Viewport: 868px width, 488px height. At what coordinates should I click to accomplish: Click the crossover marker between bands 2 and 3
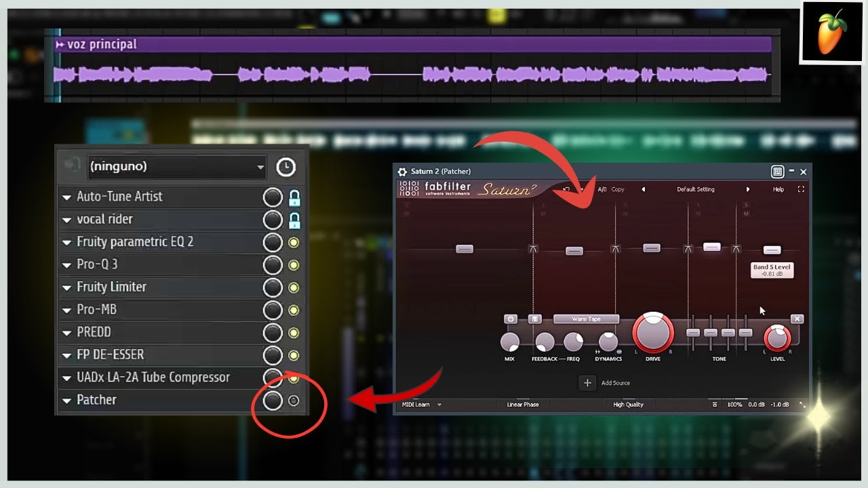point(615,249)
